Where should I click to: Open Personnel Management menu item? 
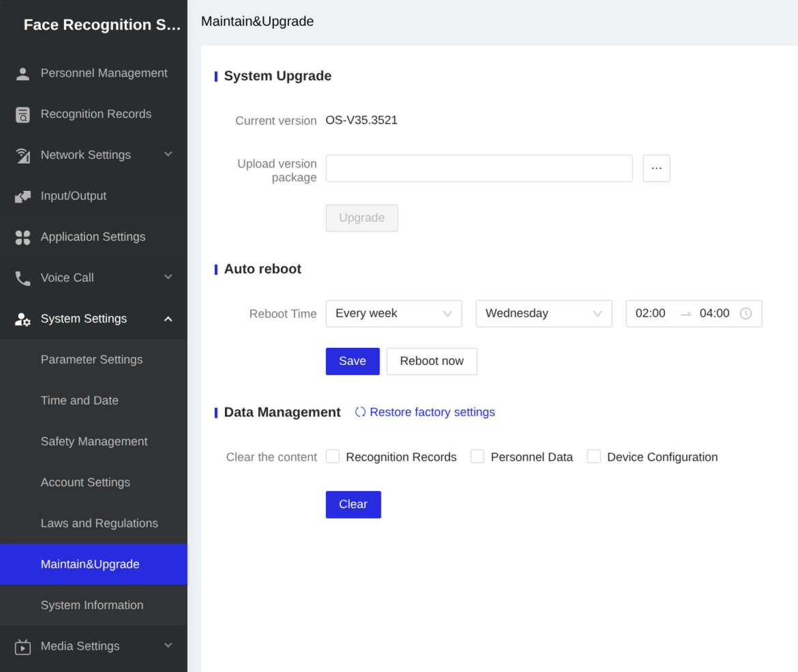(x=93, y=73)
